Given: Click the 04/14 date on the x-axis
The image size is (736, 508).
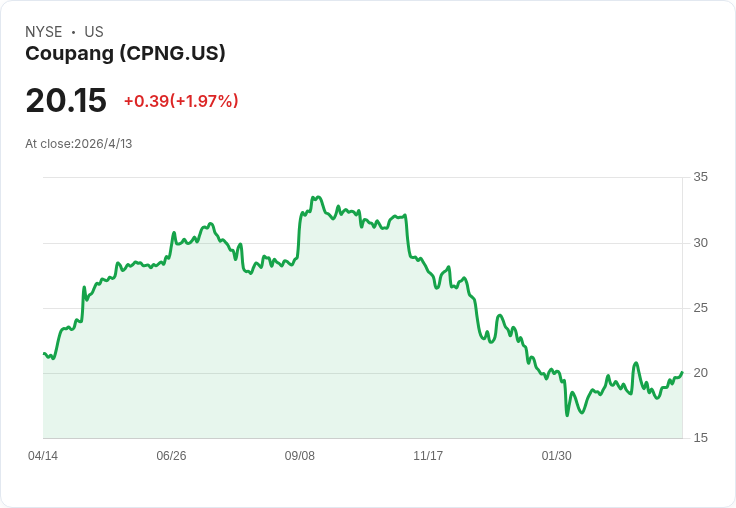Looking at the screenshot, I should pyautogui.click(x=43, y=456).
